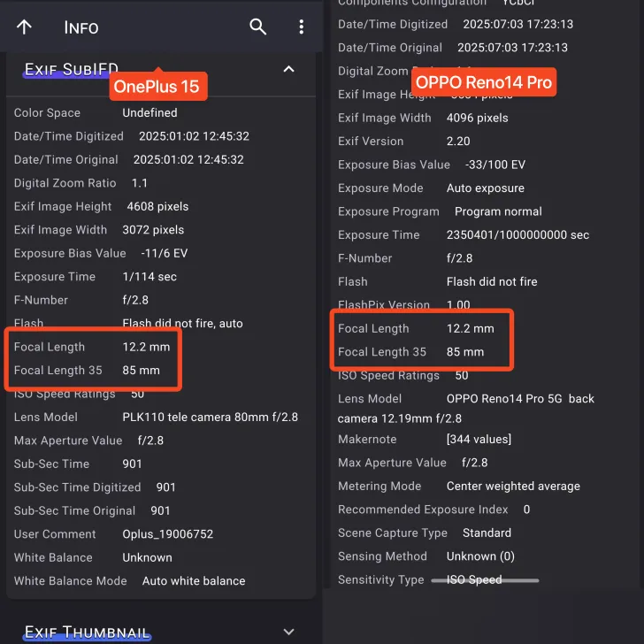Click the OnePlus 15 orange label
The image size is (644, 644).
[158, 86]
